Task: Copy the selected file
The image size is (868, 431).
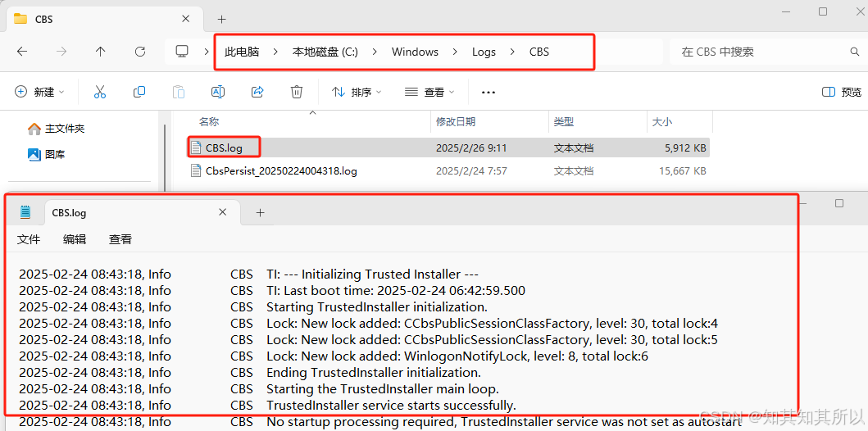Action: pyautogui.click(x=139, y=92)
